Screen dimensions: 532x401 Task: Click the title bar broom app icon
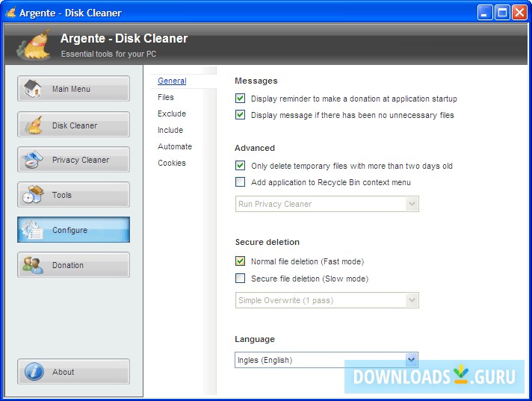tap(11, 13)
